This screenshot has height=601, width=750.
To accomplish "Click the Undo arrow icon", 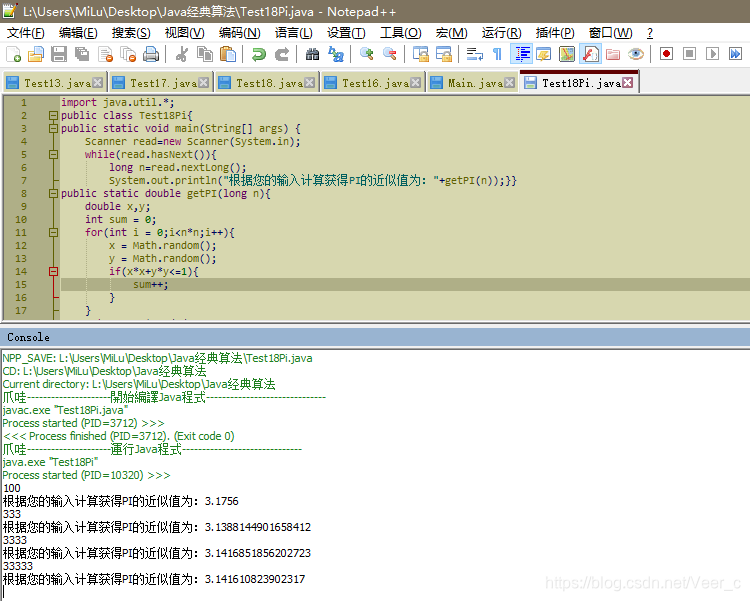I will tap(259, 54).
